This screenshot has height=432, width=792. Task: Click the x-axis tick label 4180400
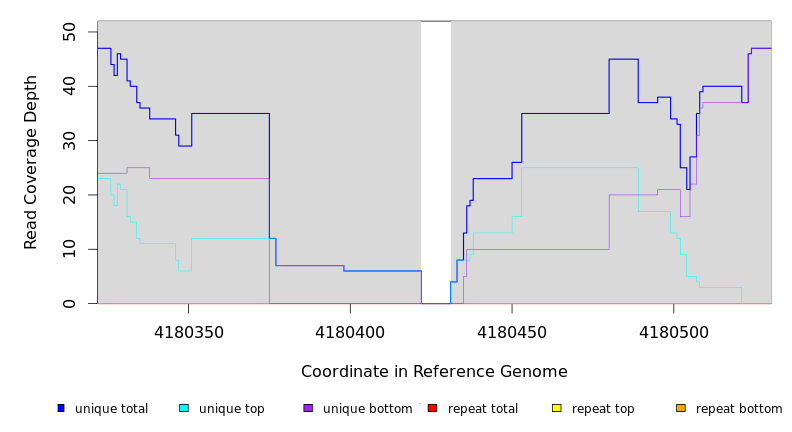click(x=350, y=332)
